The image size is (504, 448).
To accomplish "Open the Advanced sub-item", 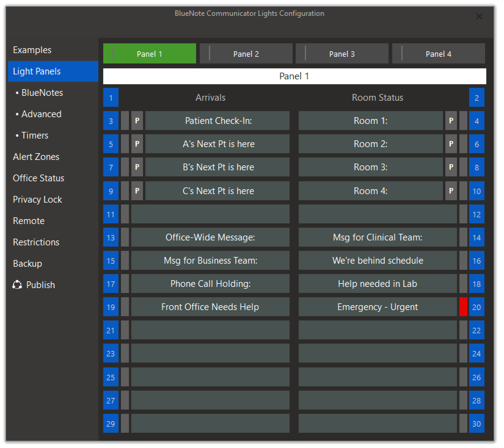I will [53, 114].
